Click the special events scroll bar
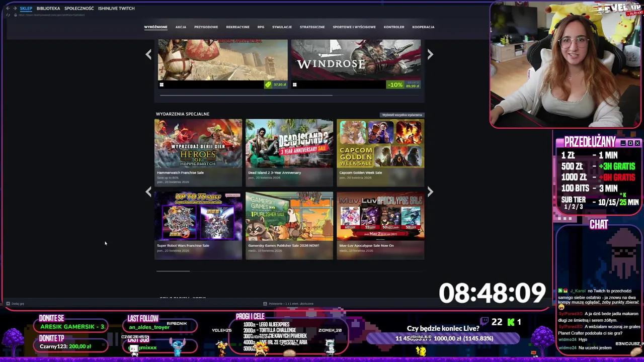This screenshot has width=644, height=362. click(173, 271)
